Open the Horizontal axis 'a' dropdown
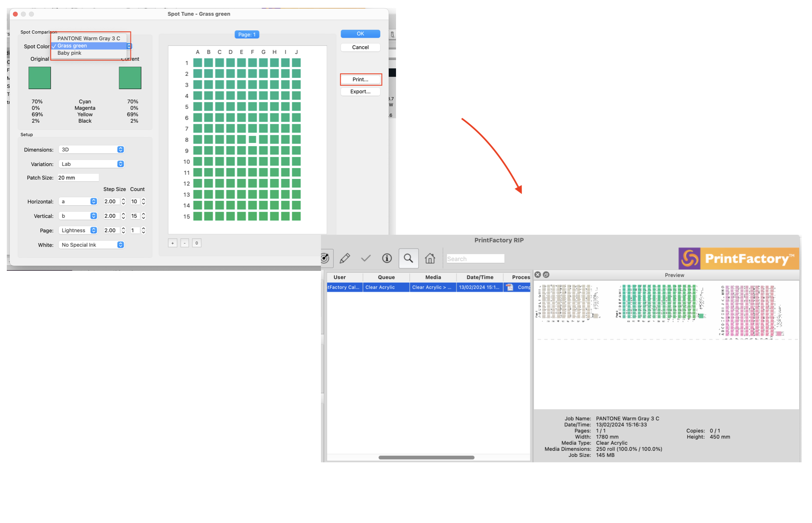The height and width of the screenshot is (523, 812). [x=78, y=201]
